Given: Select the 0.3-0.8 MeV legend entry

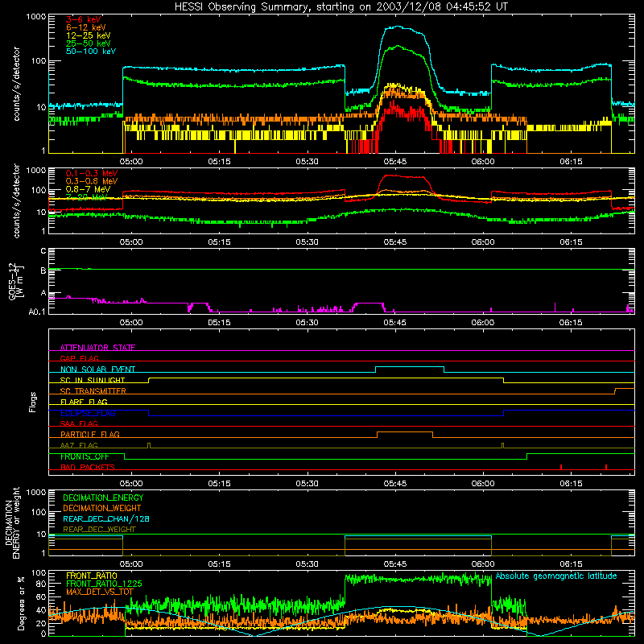Looking at the screenshot, I should click(x=92, y=181).
